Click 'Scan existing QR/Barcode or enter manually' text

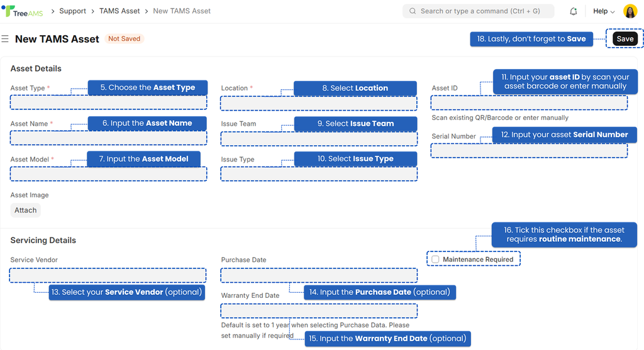click(500, 118)
